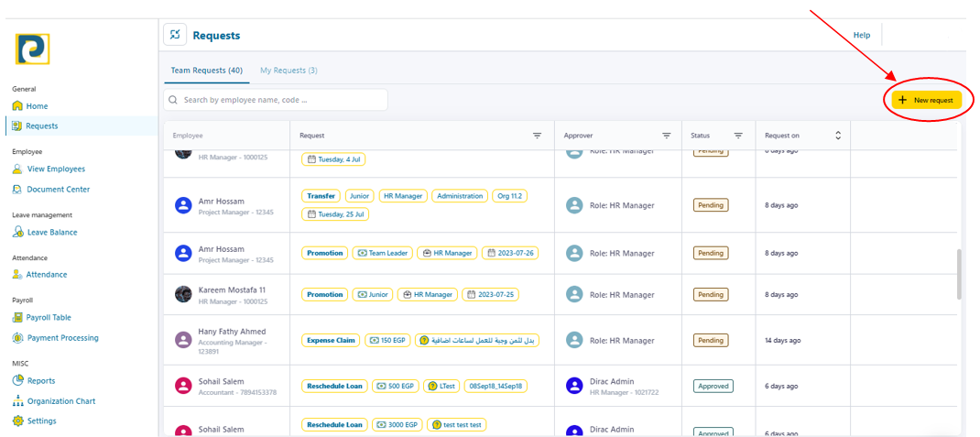Viewport: 980px width, 437px height.
Task: Open Settings in the sidebar
Action: pyautogui.click(x=41, y=421)
